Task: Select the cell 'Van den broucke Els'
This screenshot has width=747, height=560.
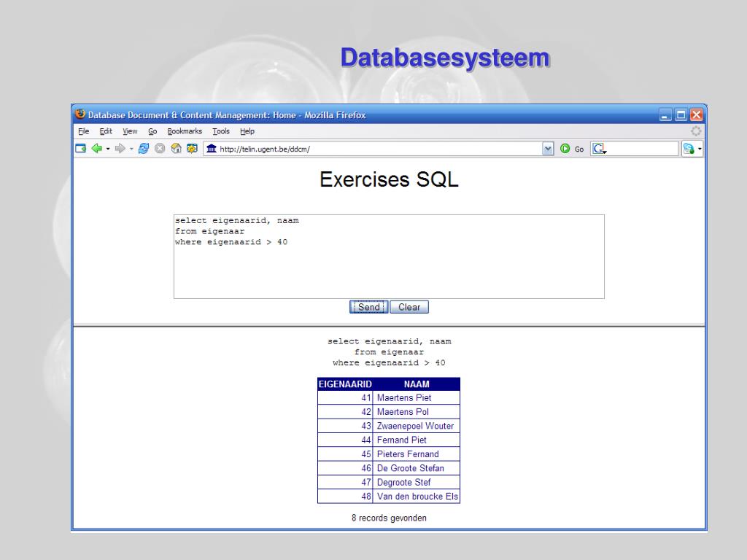Action: pyautogui.click(x=417, y=496)
